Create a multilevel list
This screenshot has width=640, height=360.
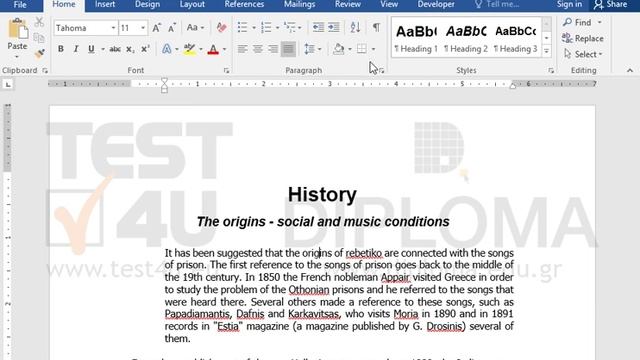(290, 28)
